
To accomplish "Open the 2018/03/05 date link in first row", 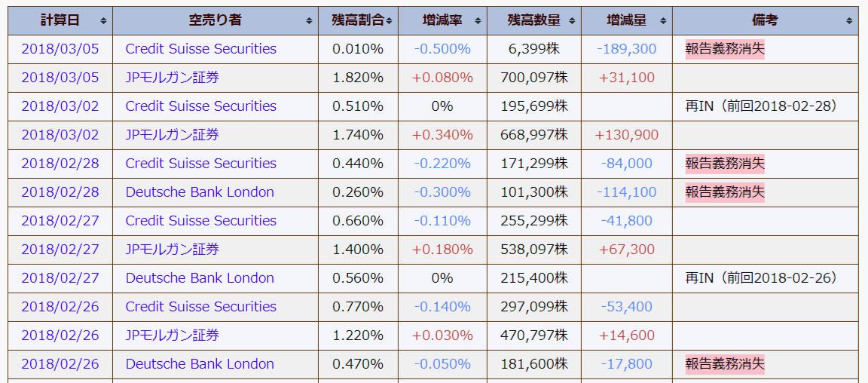I will pyautogui.click(x=60, y=49).
